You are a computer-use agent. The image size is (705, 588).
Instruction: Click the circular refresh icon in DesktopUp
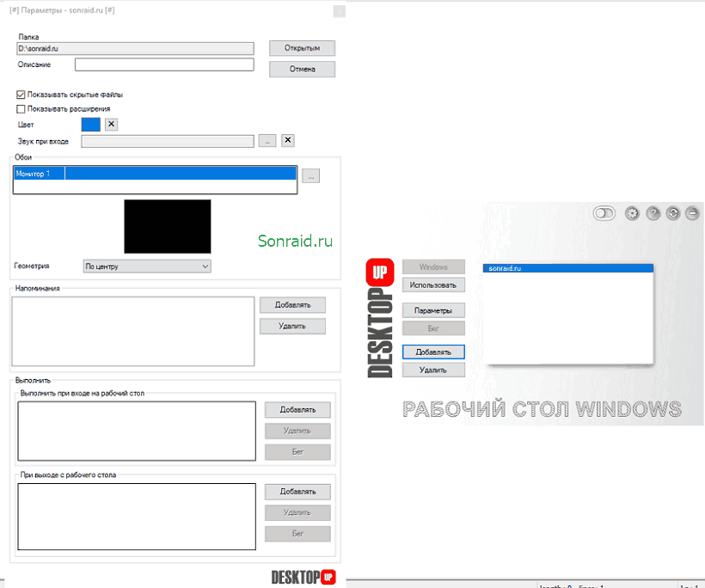coord(673,213)
